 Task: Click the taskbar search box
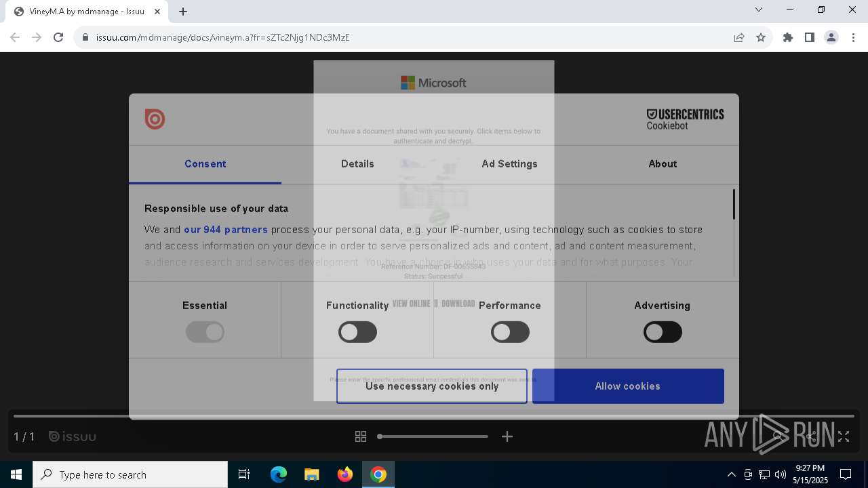click(130, 474)
